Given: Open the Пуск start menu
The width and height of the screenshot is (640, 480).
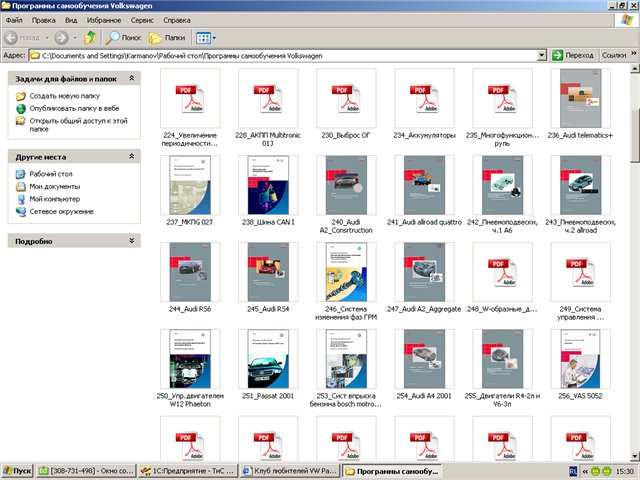Looking at the screenshot, I should 17,471.
